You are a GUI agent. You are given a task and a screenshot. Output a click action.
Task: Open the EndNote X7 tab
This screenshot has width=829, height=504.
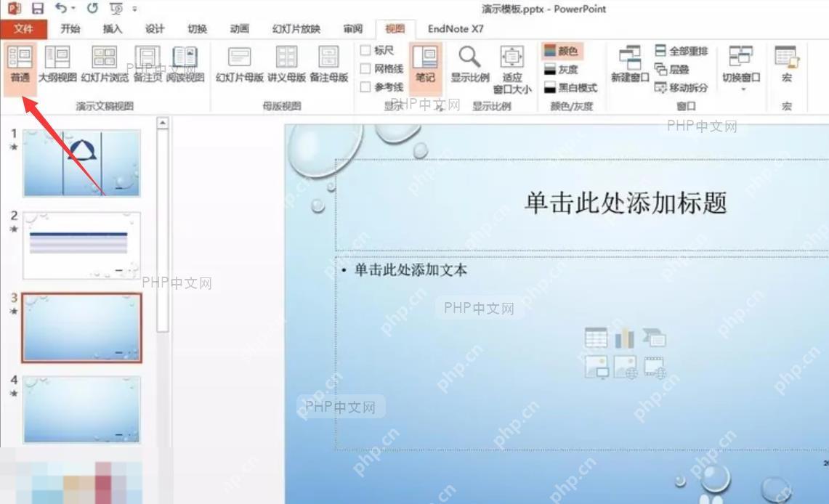click(456, 29)
